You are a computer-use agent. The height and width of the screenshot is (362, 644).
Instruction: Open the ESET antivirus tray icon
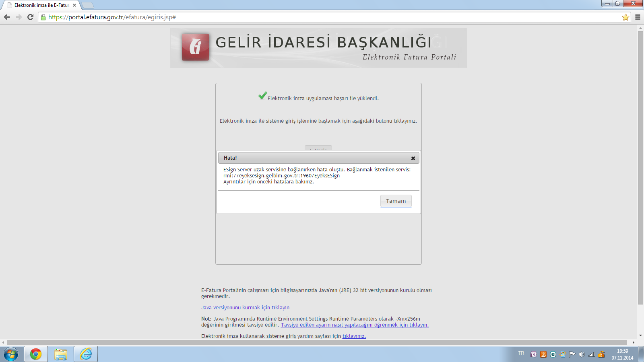553,354
